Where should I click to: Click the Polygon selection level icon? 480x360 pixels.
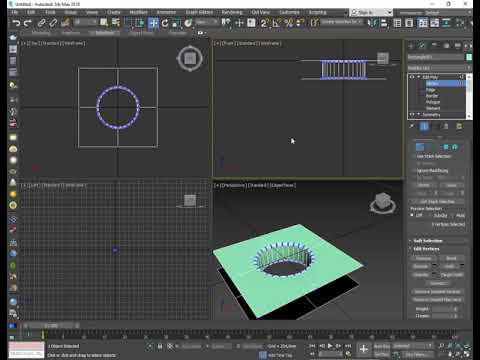pyautogui.click(x=446, y=147)
